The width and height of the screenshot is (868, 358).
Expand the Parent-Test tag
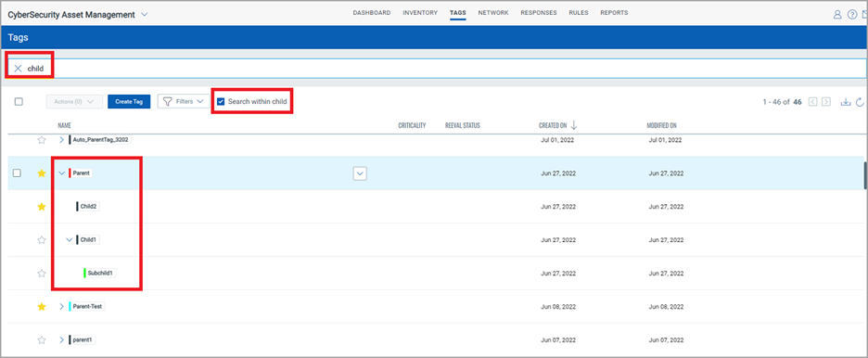click(61, 307)
